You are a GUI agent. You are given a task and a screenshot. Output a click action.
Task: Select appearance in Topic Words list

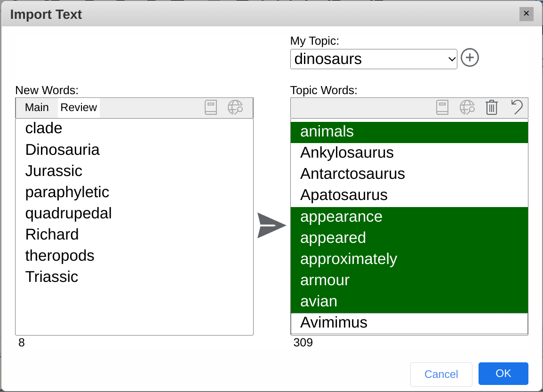click(409, 217)
